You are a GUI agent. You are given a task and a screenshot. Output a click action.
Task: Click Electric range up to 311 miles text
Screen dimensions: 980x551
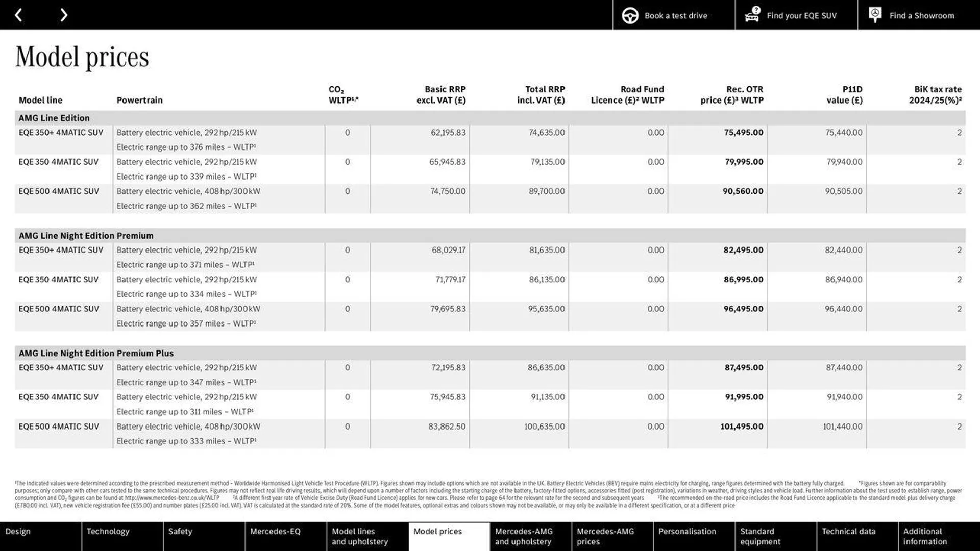point(185,412)
